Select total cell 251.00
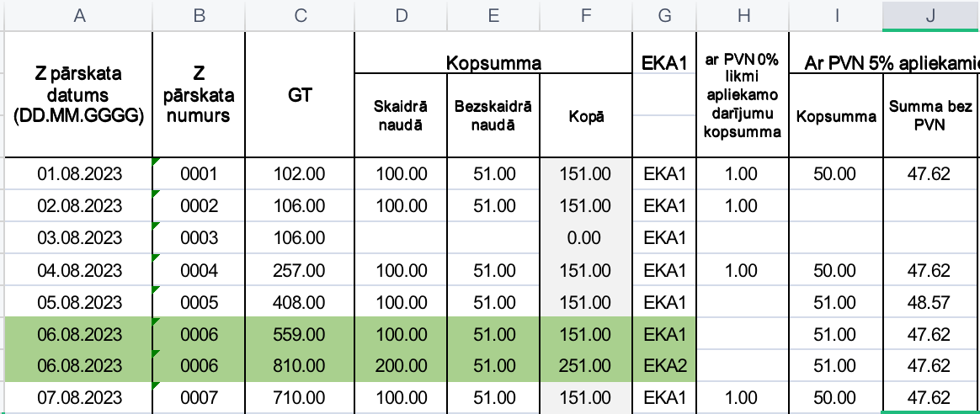Viewport: 980px width, 414px height. pyautogui.click(x=585, y=366)
